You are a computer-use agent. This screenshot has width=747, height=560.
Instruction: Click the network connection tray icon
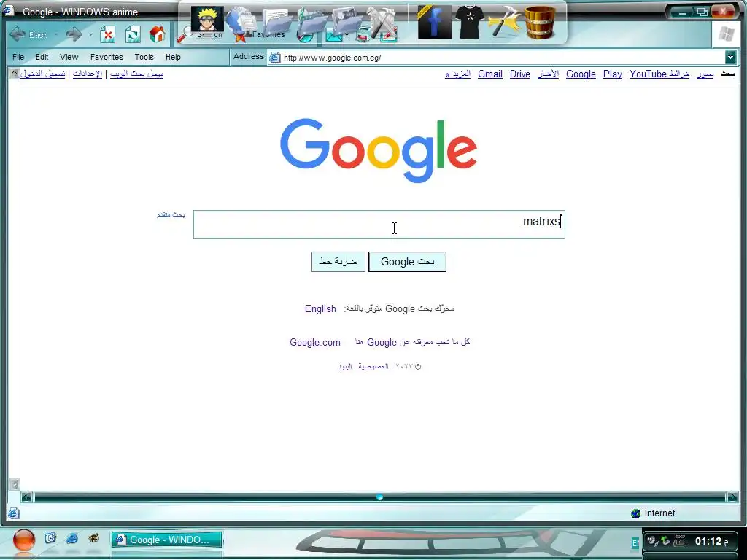(679, 540)
